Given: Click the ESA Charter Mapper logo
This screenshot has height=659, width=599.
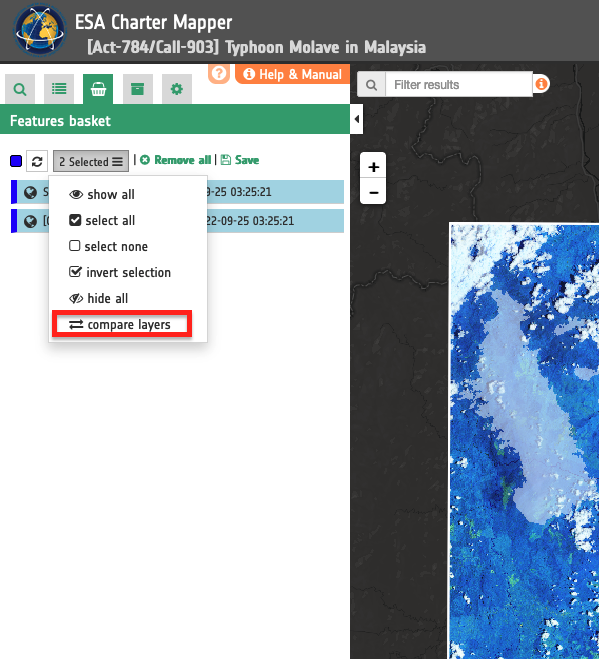Looking at the screenshot, I should (x=40, y=30).
